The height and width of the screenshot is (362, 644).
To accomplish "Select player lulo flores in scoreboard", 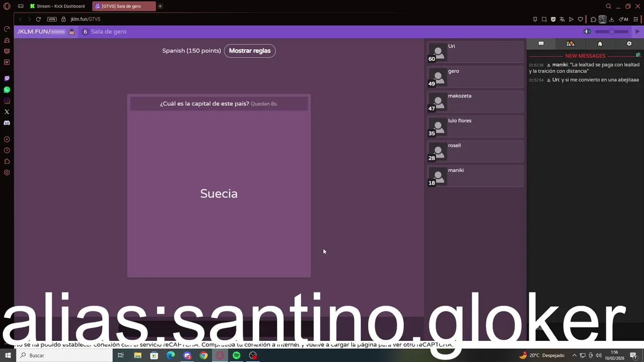I will pos(475,126).
